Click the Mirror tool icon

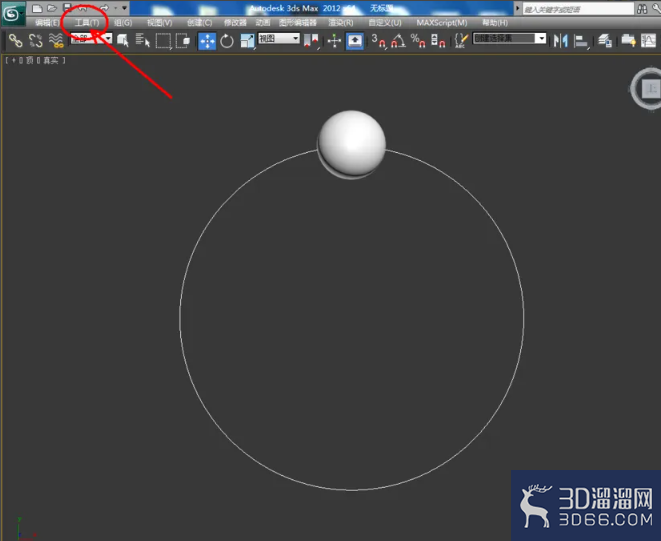[561, 41]
